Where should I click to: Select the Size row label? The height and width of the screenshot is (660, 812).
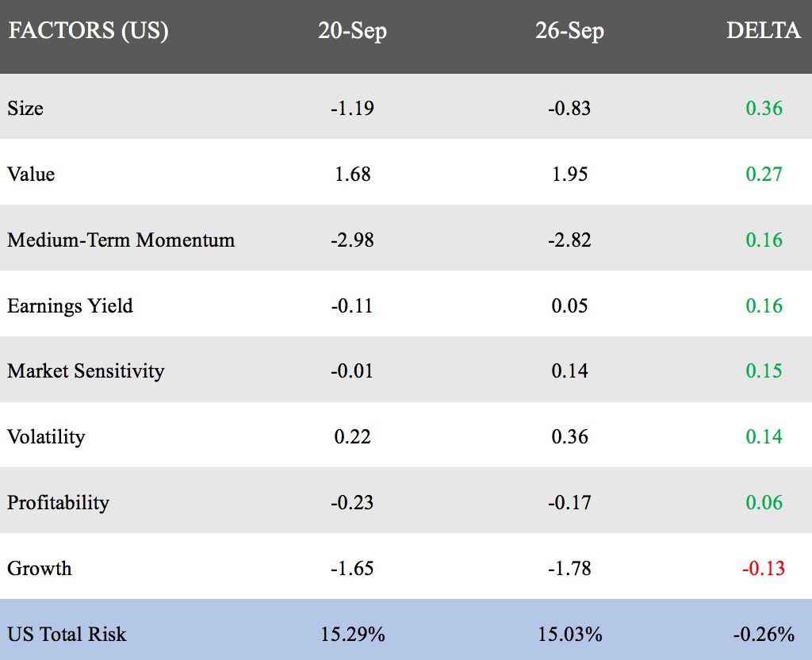(25, 108)
